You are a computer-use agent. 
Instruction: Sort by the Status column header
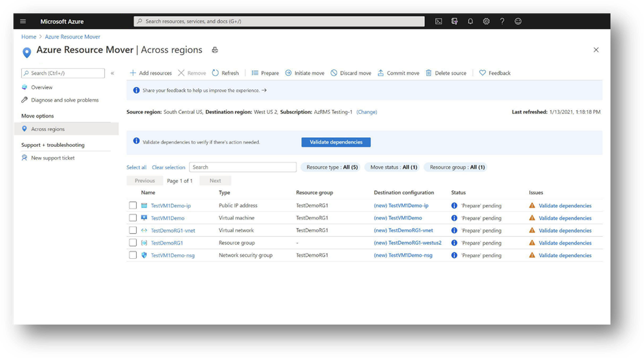click(x=458, y=193)
